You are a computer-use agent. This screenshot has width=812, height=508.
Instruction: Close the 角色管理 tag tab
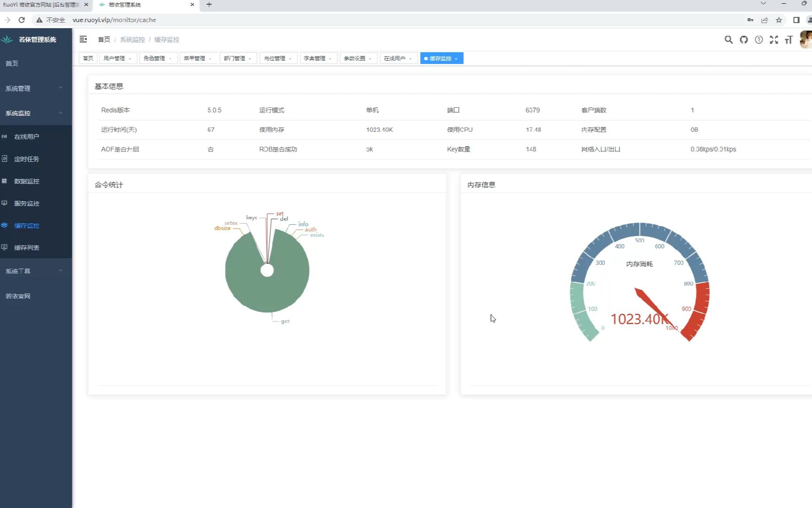click(170, 59)
